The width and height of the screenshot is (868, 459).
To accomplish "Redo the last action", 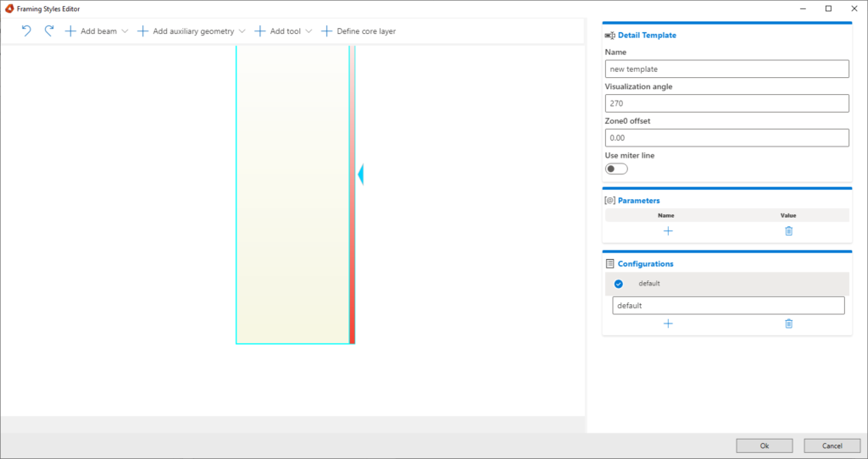I will point(49,31).
